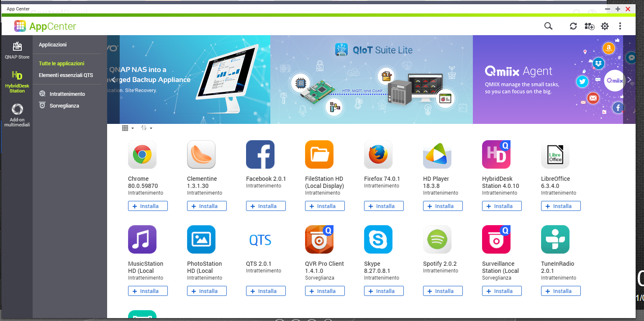Install Spotify 2.0.2
Image resolution: width=644 pixels, height=321 pixels.
[x=443, y=291]
